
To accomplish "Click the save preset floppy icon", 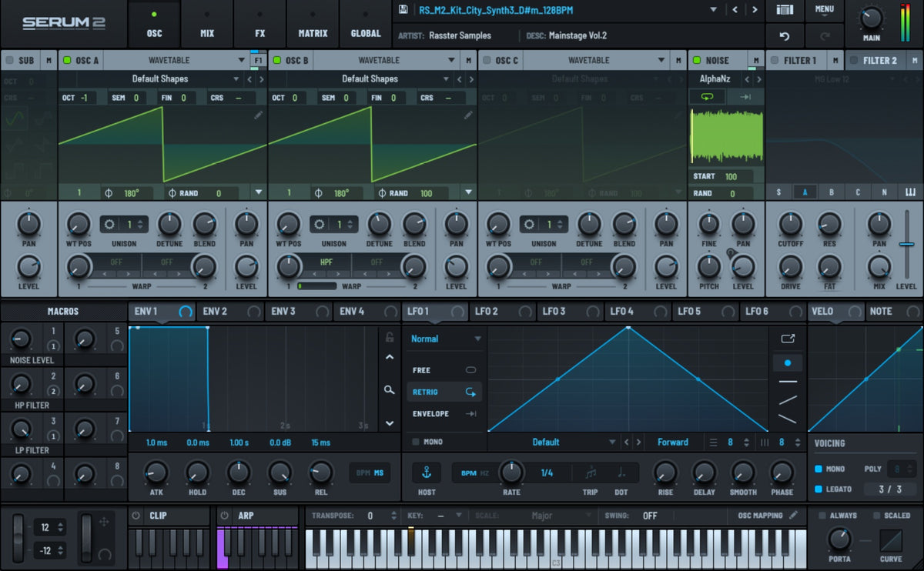I will pos(403,10).
